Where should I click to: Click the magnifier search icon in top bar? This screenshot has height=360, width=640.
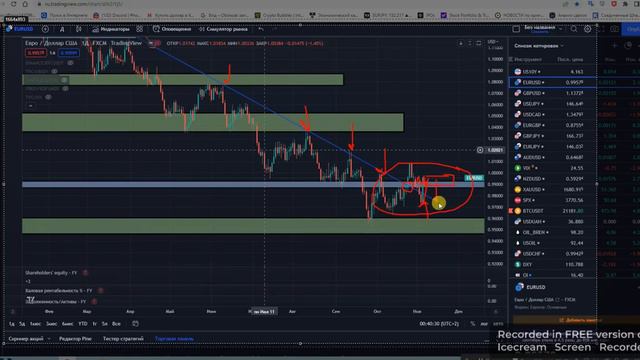574,29
